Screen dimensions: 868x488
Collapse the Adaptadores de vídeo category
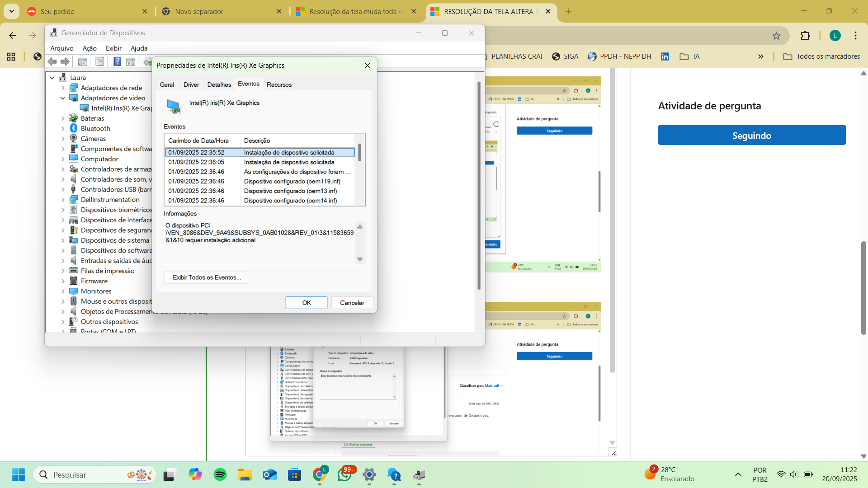pyautogui.click(x=63, y=98)
